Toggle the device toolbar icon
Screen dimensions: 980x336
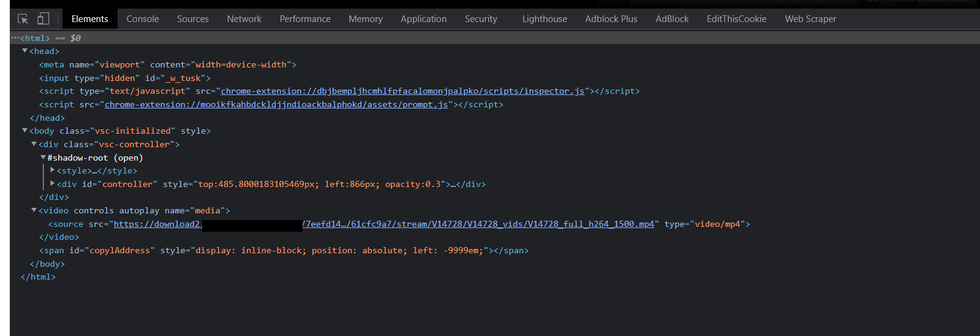point(43,19)
